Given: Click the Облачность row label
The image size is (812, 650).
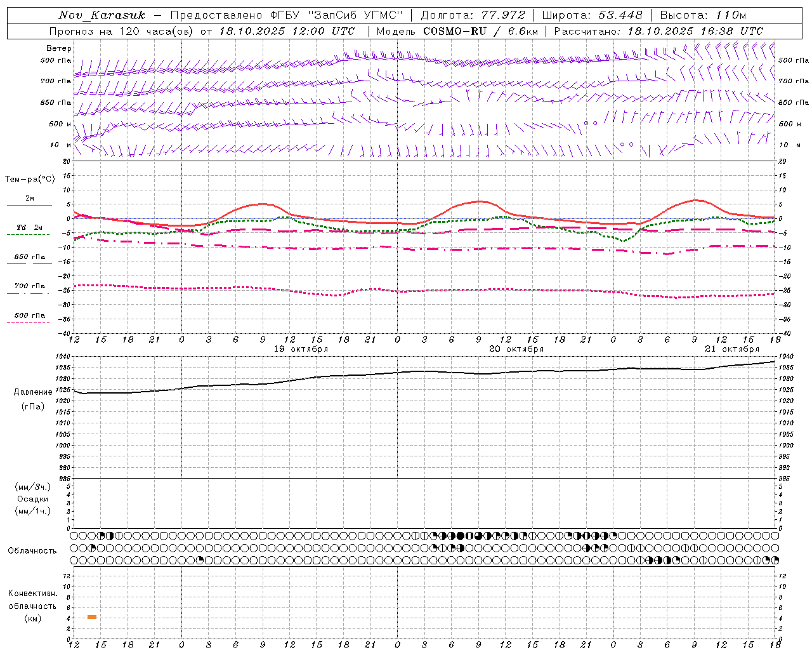Looking at the screenshot, I should [32, 550].
